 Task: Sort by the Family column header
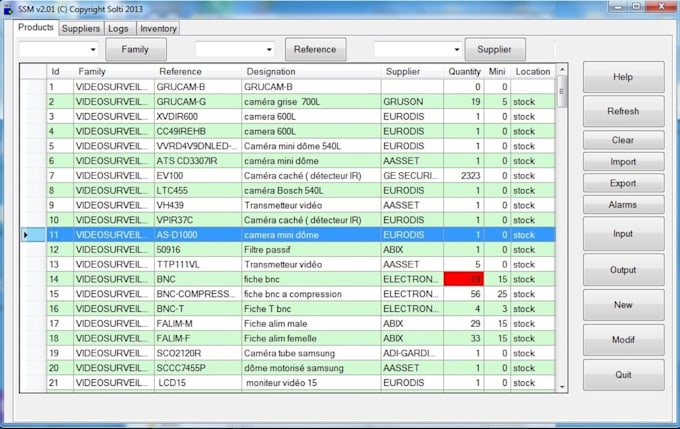(x=114, y=72)
